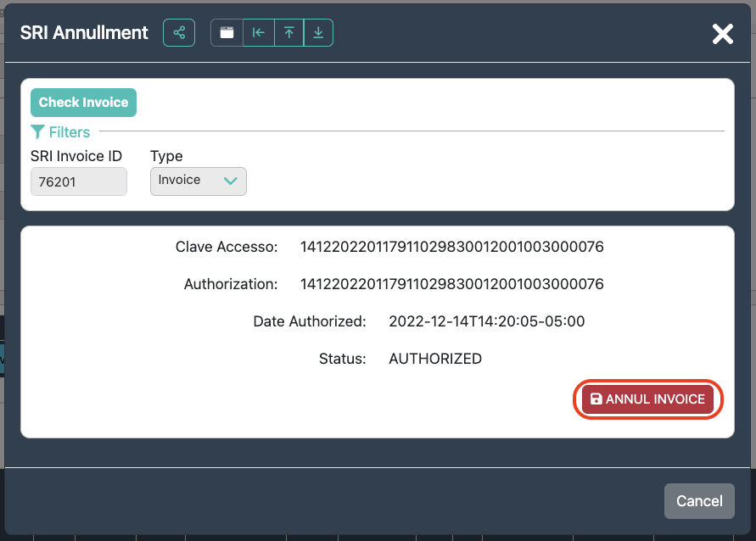Click the Authorization number value
Viewport: 756px width, 541px height.
(451, 284)
